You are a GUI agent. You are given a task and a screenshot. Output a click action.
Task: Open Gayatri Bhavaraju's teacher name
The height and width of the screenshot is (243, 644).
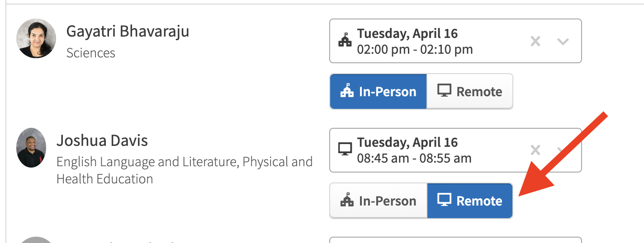(128, 32)
